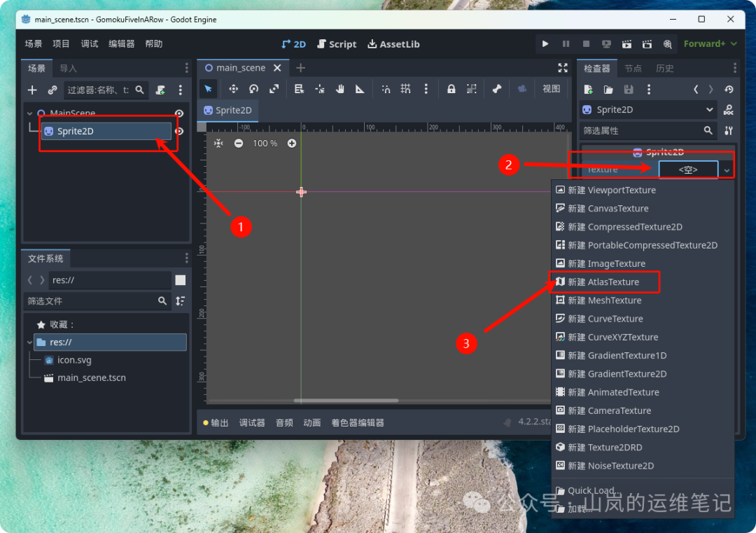Select the Ruler tool in the toolbar
Image resolution: width=756 pixels, height=533 pixels.
point(359,89)
